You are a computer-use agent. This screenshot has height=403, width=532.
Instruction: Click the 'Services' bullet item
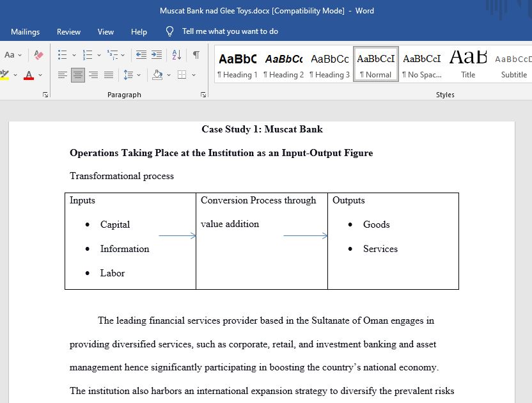click(380, 249)
